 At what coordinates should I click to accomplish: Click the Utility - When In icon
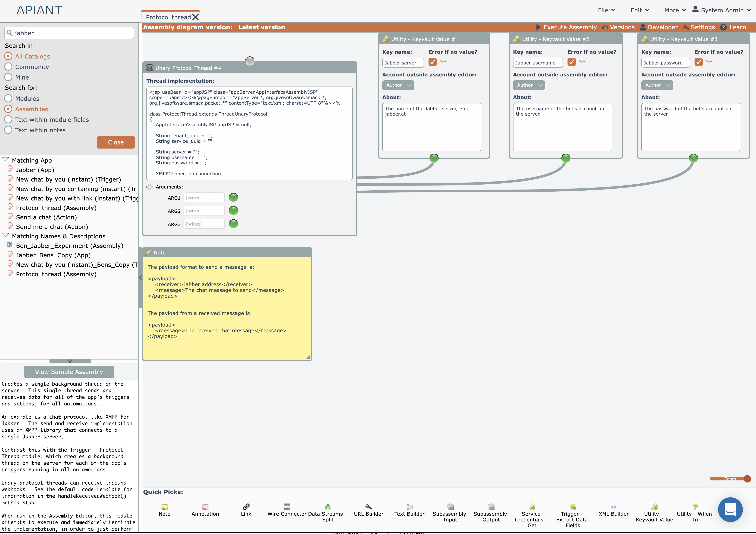[695, 507]
